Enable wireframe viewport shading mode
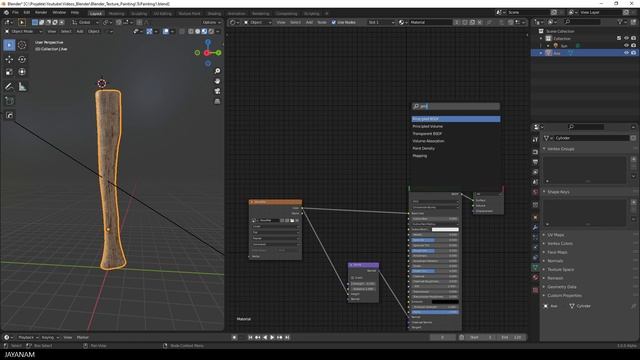This screenshot has height=360, width=640. (191, 31)
